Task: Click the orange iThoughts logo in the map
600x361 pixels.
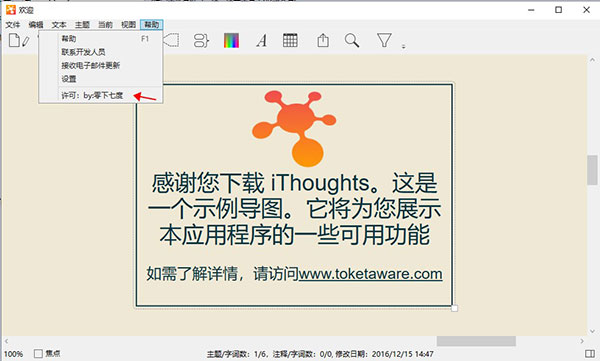Action: 294,128
